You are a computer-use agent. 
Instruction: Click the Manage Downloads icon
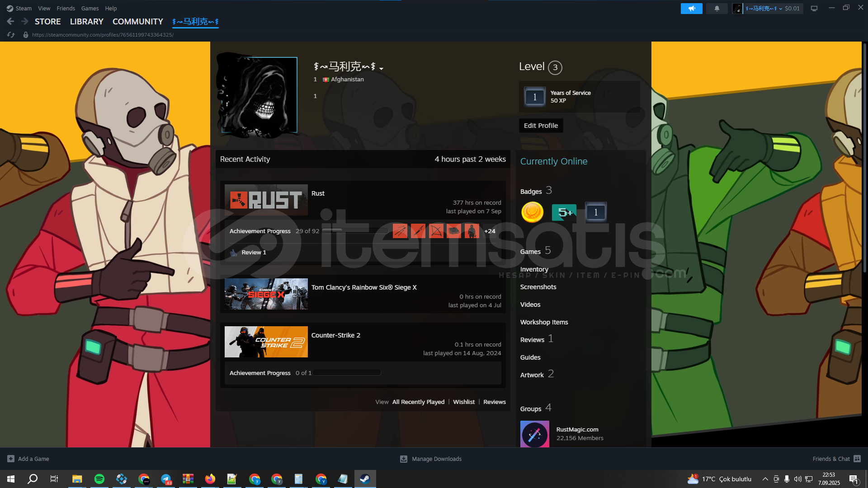404,459
